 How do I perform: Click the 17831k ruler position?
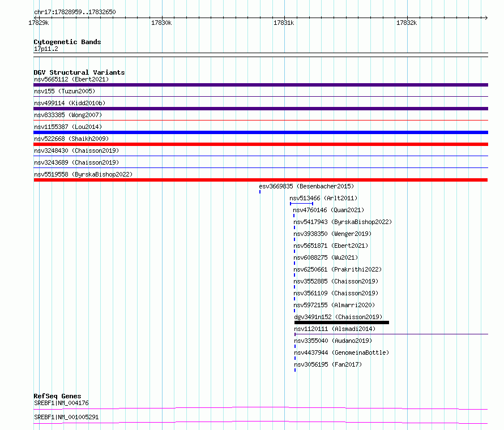pos(284,23)
